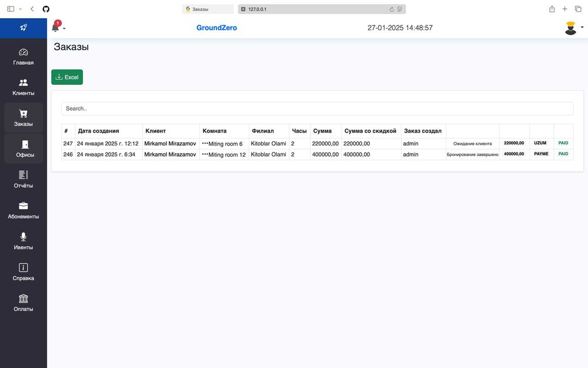Viewport: 588px width, 368px height.
Task: Expand the notification bell dropdown caret
Action: coord(65,28)
